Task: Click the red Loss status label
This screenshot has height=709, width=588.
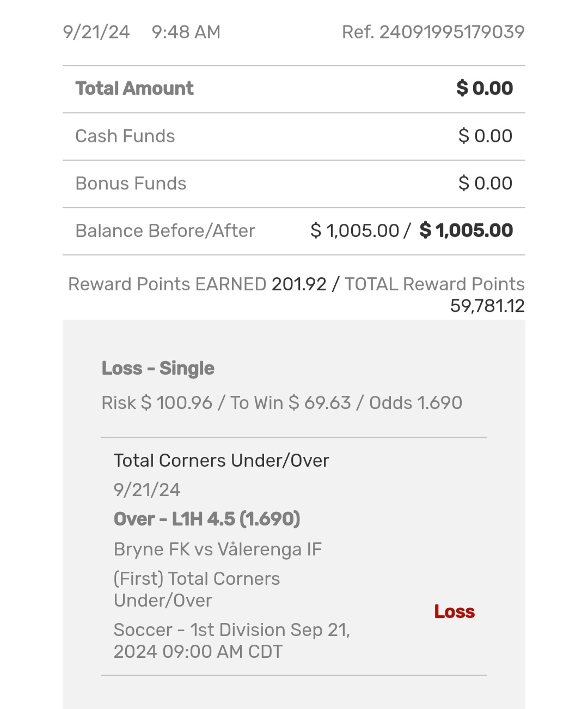Action: [454, 612]
